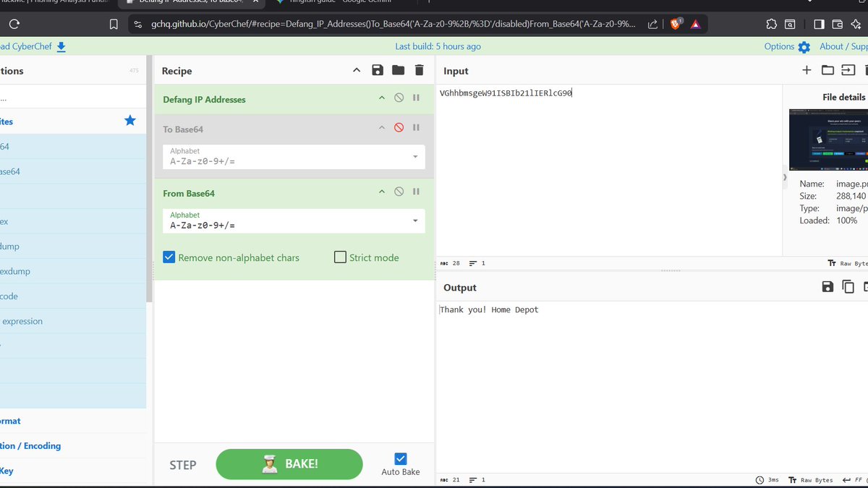The height and width of the screenshot is (488, 868).
Task: Bookmark this page in browser
Action: [x=114, y=24]
